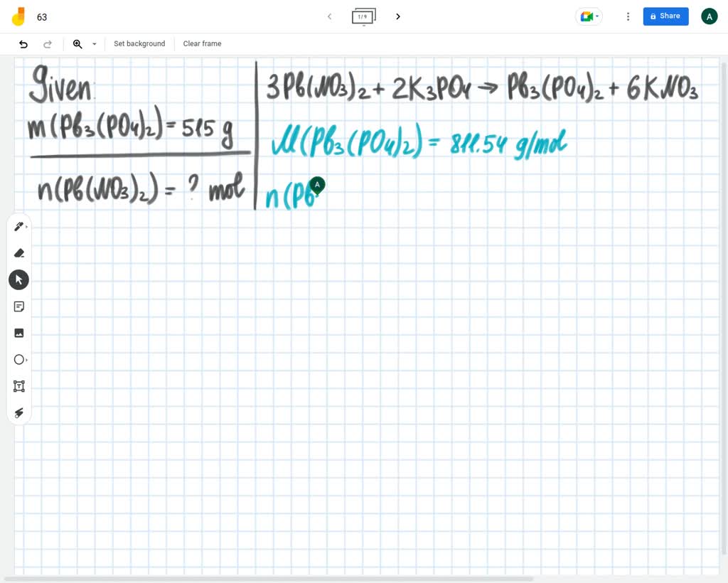Select the Eraser tool

19,253
